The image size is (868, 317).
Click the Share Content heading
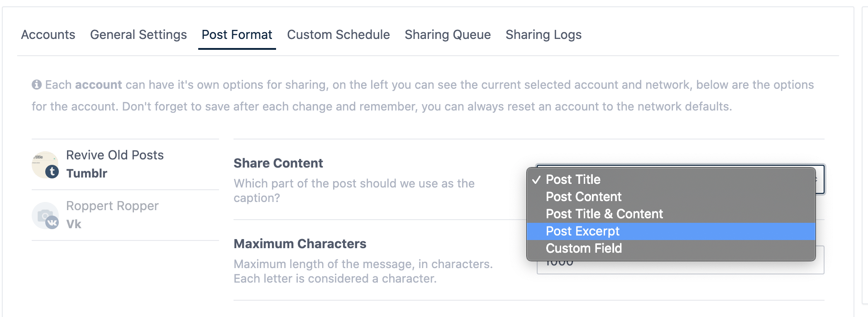point(278,163)
